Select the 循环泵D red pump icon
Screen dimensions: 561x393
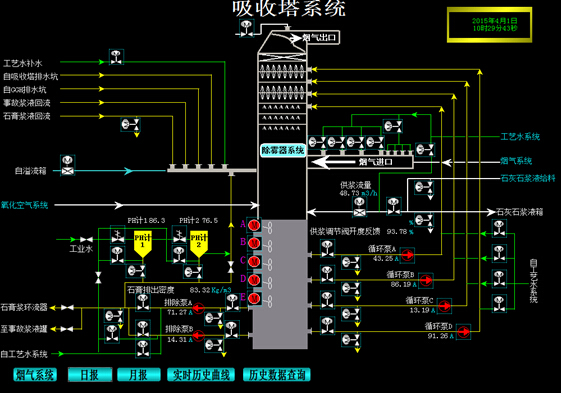[x=463, y=332]
